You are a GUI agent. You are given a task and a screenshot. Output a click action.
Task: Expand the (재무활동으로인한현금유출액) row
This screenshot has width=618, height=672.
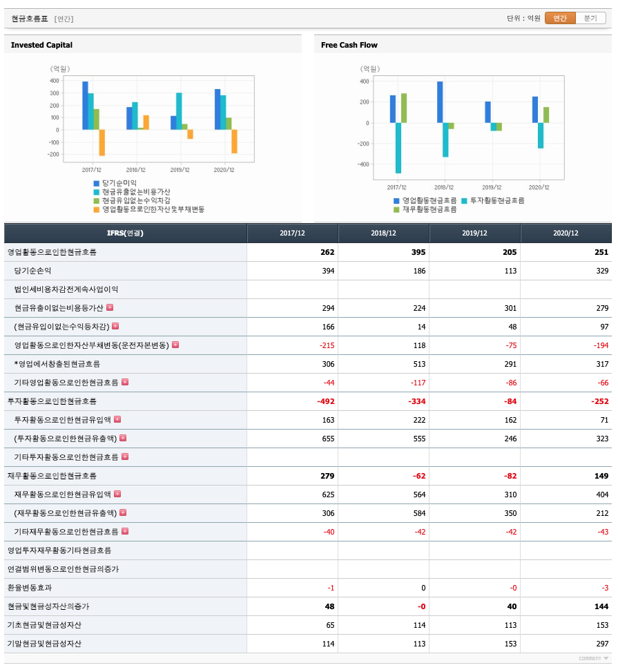coord(123,512)
